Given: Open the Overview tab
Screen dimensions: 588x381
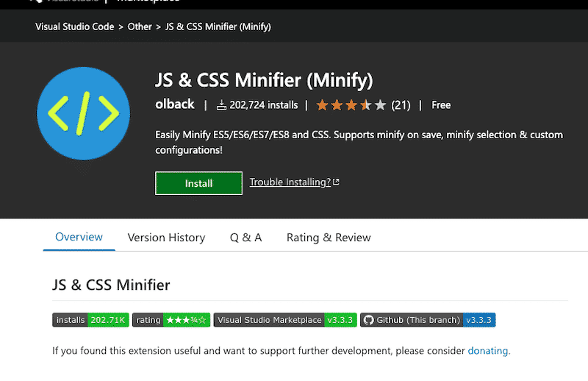Looking at the screenshot, I should coord(79,237).
